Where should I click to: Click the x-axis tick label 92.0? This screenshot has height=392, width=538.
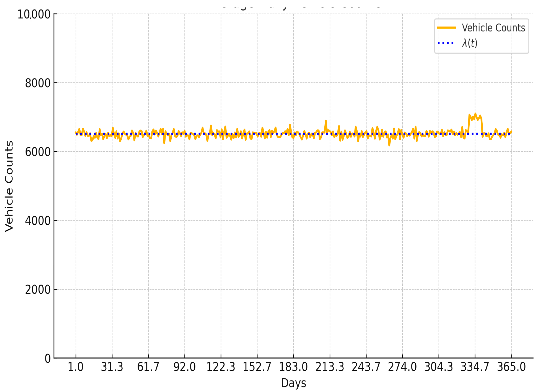tap(184, 367)
